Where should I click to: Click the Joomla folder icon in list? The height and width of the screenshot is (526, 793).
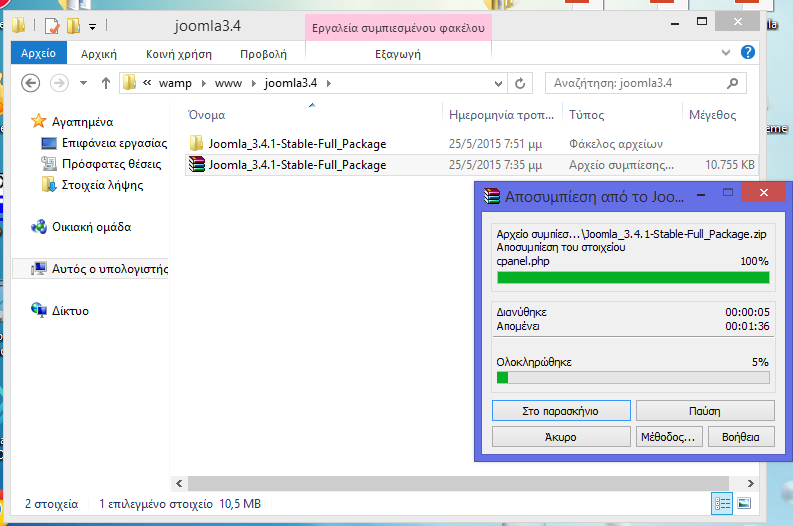[197, 143]
